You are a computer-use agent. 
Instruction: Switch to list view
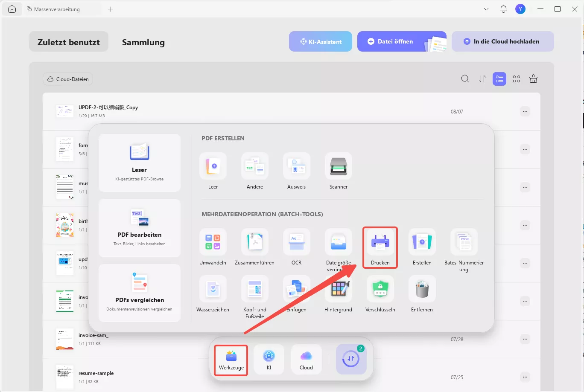click(499, 79)
